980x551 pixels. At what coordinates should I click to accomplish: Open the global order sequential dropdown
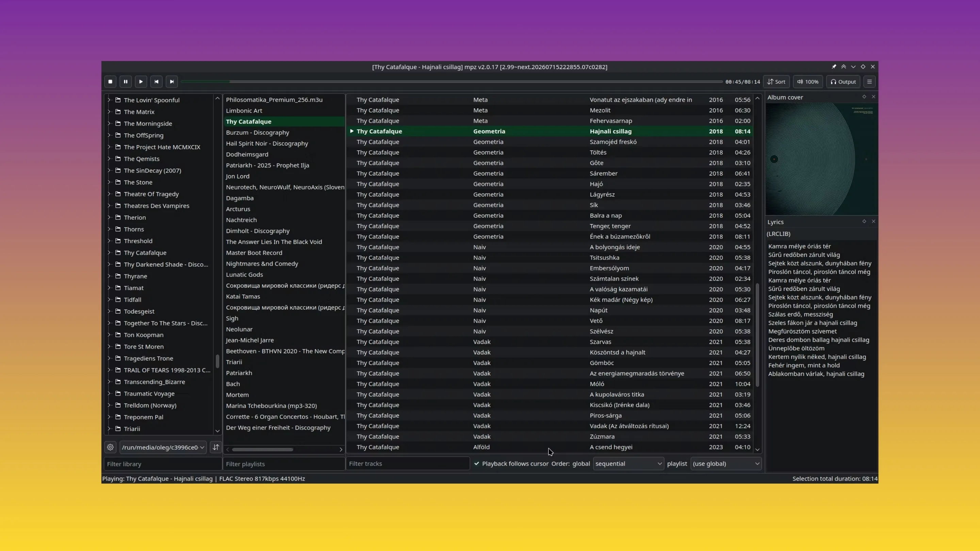[628, 464]
